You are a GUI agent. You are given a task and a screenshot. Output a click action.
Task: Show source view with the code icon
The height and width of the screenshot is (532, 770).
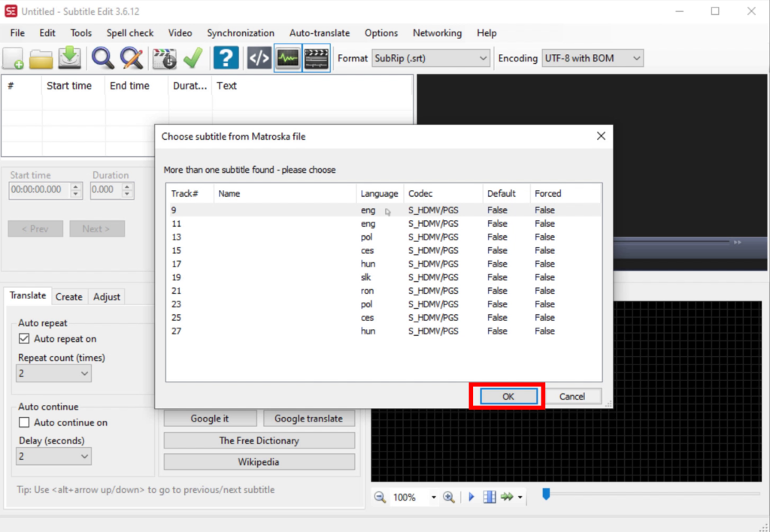(x=258, y=58)
